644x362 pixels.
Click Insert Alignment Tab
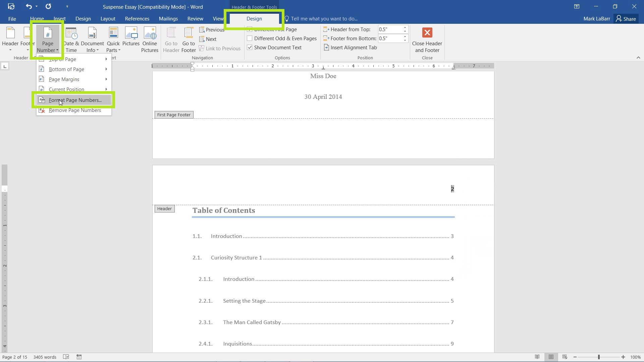[350, 48]
